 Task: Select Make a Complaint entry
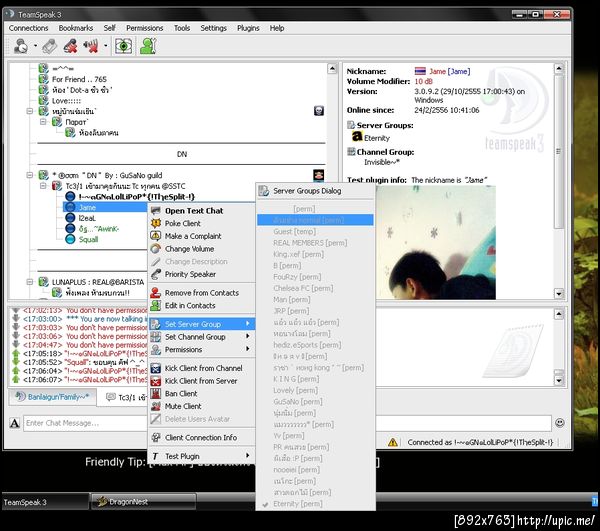(202, 236)
